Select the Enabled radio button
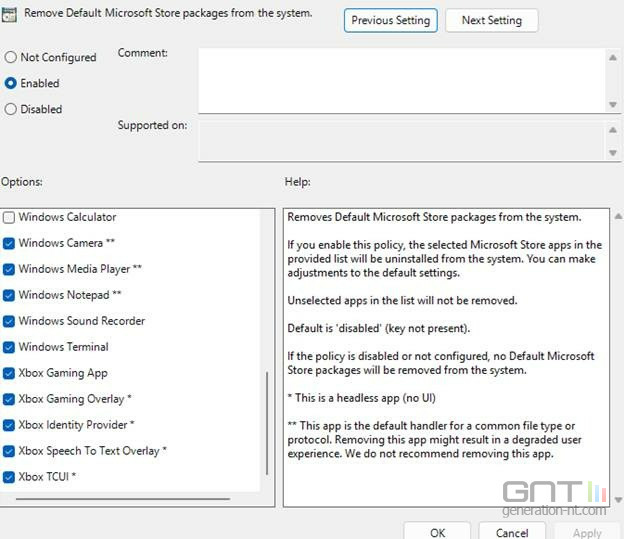This screenshot has height=539, width=624. pyautogui.click(x=10, y=83)
